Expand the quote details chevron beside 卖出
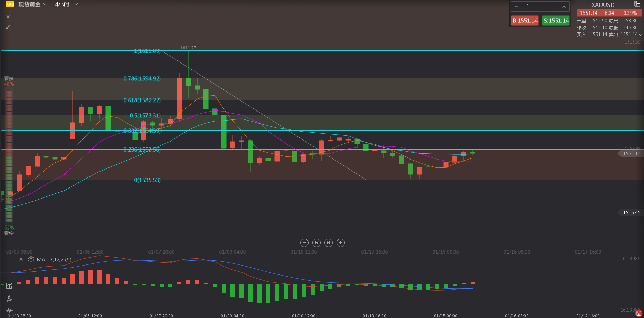The image size is (644, 318). [640, 35]
